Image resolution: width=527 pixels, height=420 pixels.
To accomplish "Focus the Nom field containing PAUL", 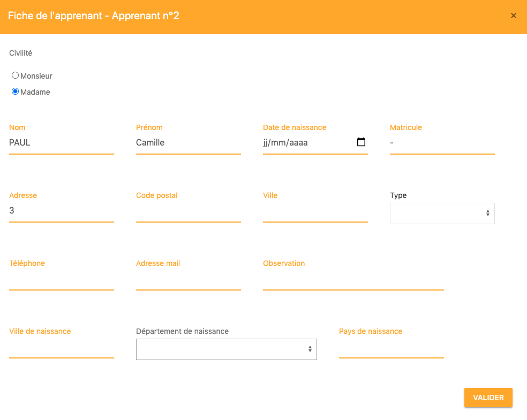I will 62,143.
